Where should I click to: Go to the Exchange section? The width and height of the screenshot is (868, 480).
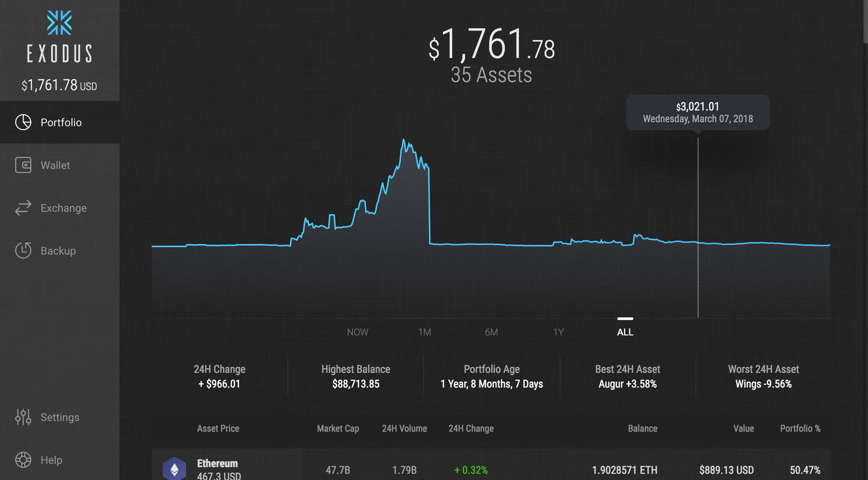(x=60, y=208)
